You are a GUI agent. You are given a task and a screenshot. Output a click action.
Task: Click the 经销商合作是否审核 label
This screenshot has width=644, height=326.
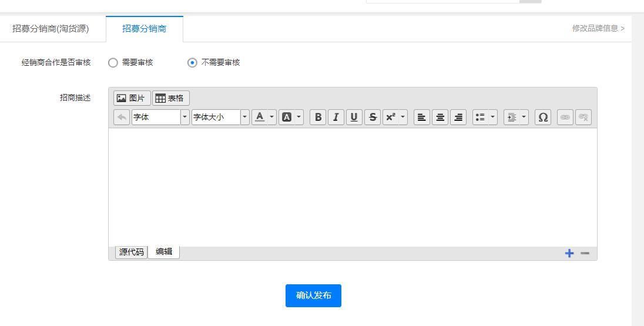pos(56,62)
